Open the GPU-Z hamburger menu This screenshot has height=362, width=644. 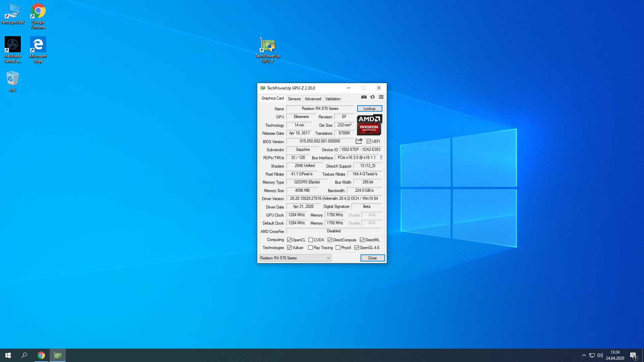point(381,97)
